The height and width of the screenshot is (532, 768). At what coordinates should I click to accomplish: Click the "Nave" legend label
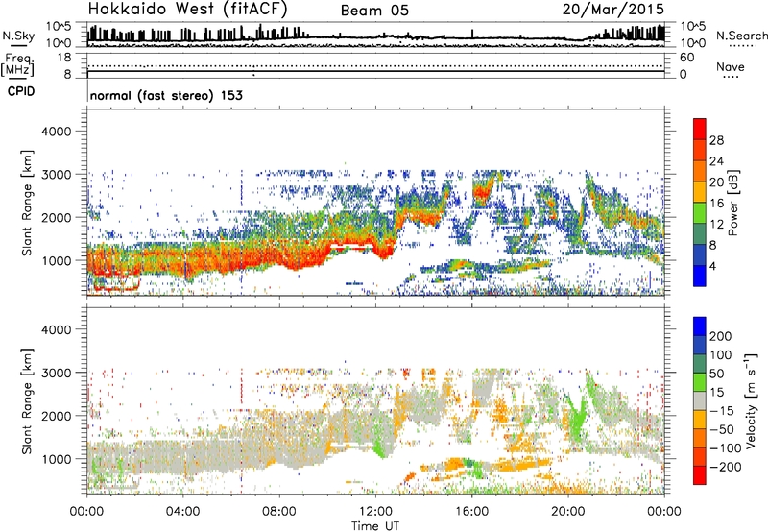click(730, 66)
